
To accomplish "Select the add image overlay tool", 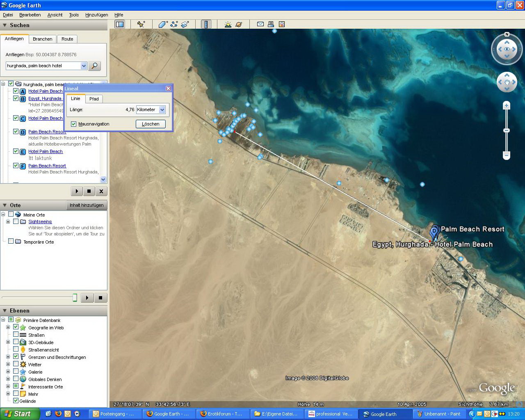I will [x=185, y=24].
